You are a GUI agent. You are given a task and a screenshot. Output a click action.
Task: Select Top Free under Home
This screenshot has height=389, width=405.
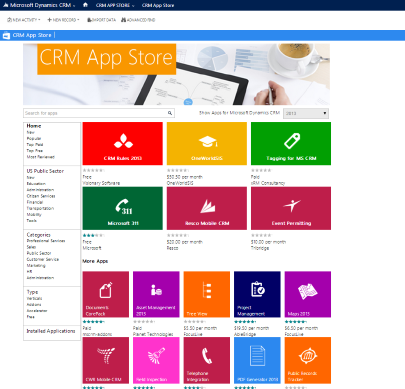[x=35, y=151]
